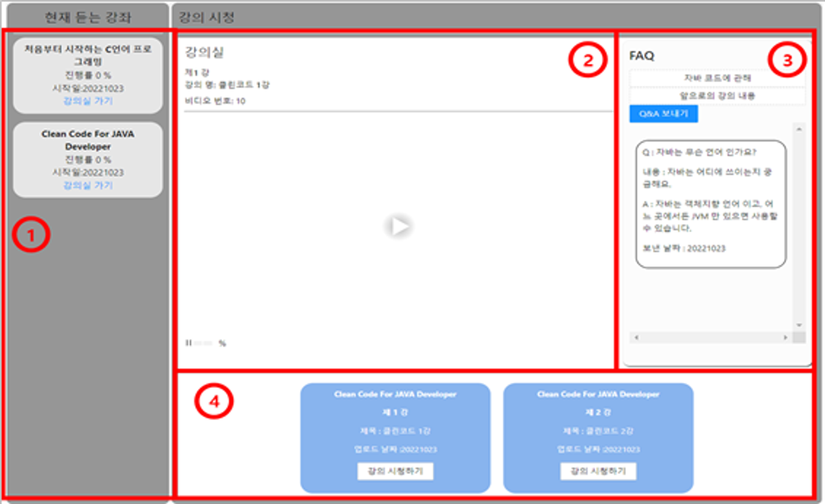Click the pause icon below the video
This screenshot has height=504, width=825.
(x=188, y=343)
